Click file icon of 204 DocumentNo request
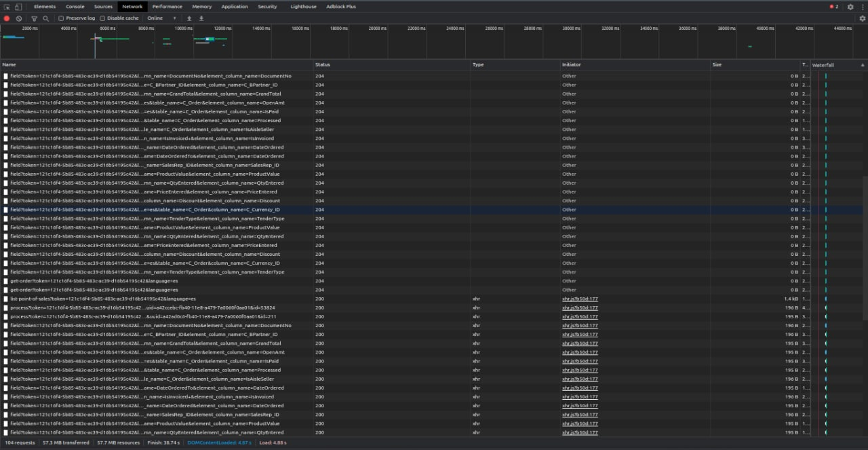This screenshot has width=868, height=450. pos(6,76)
